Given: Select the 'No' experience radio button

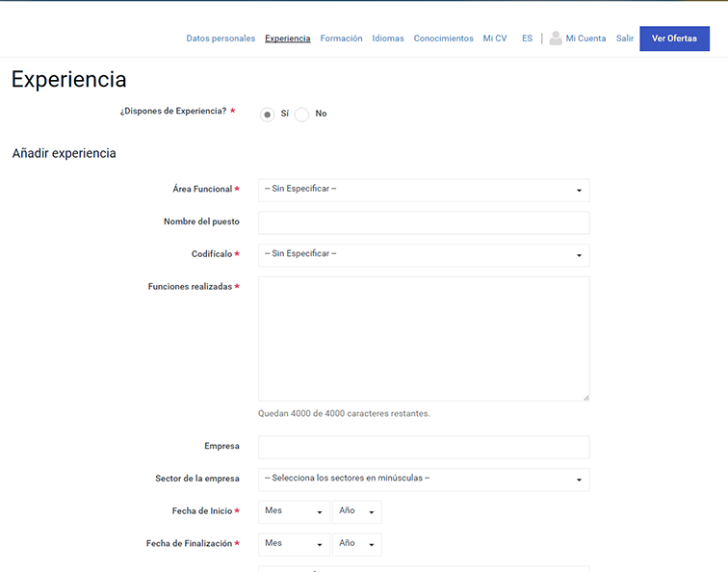Looking at the screenshot, I should pyautogui.click(x=302, y=114).
